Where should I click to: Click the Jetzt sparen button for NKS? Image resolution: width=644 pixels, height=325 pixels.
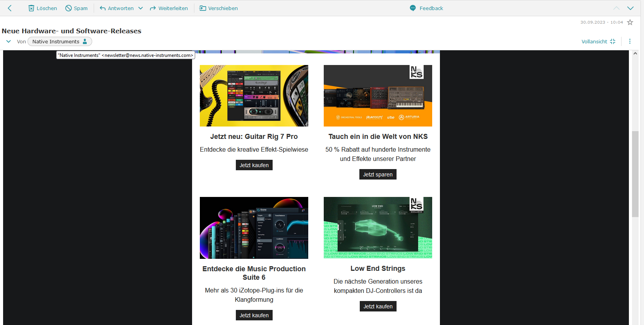[x=378, y=174]
